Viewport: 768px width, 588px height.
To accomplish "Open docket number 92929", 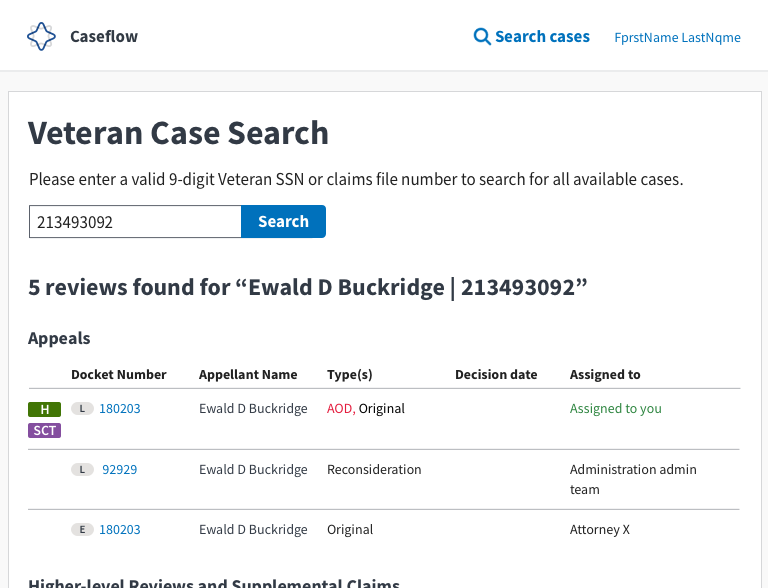I will [120, 469].
